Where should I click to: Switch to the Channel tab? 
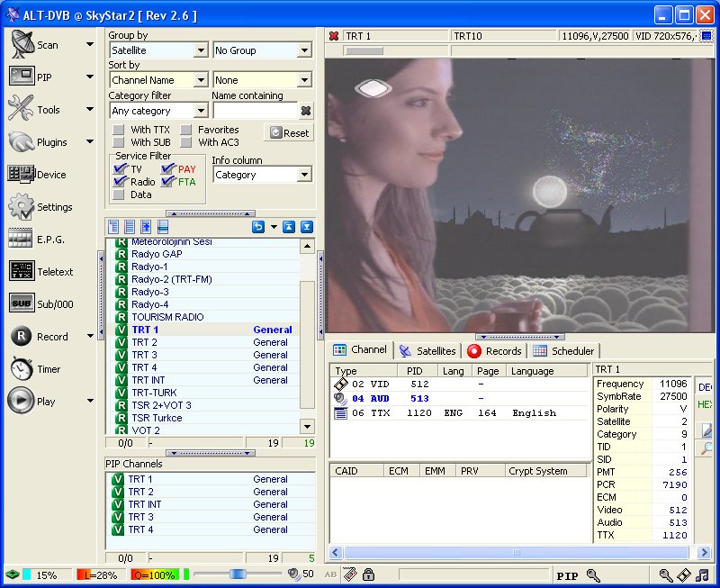[x=361, y=349]
